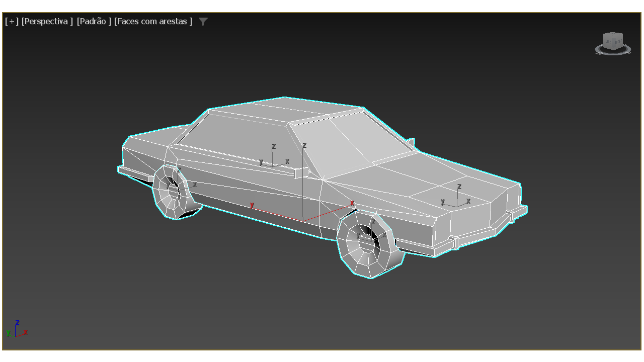
Task: Click the ViewCube compass ring
Action: coord(613,52)
